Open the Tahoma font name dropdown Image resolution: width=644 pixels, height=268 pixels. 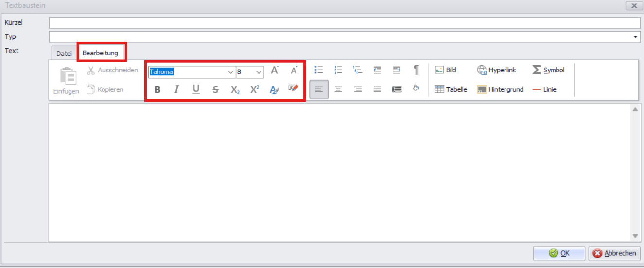tap(231, 72)
